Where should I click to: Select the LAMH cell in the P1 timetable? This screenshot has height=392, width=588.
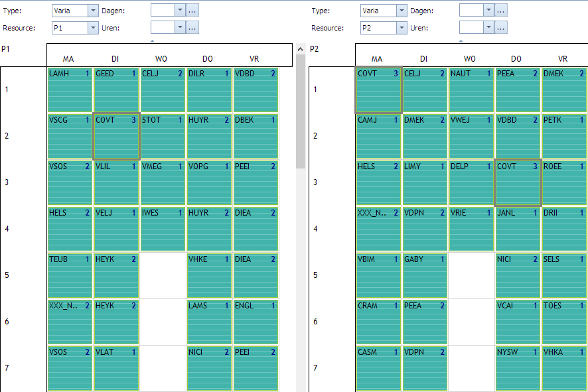70,90
